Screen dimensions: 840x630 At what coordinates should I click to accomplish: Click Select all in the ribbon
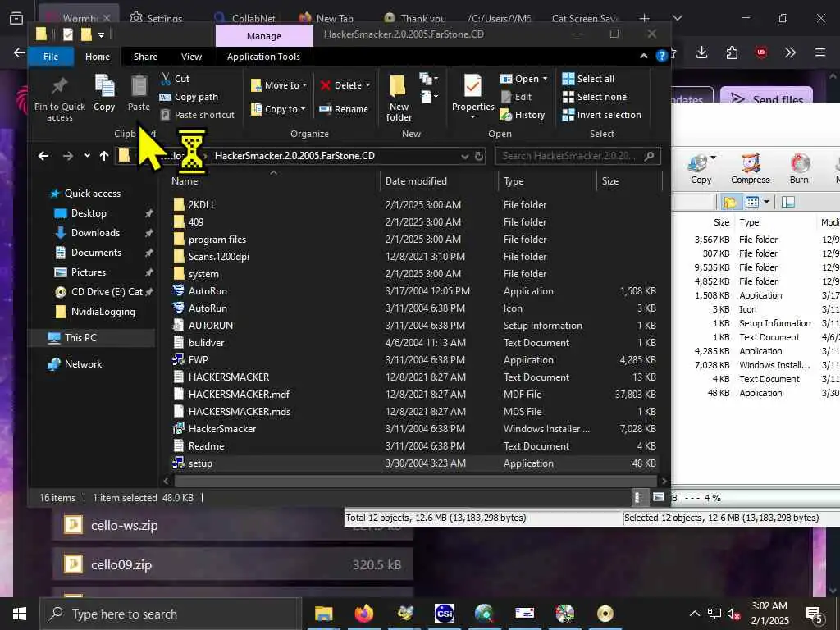click(x=587, y=79)
